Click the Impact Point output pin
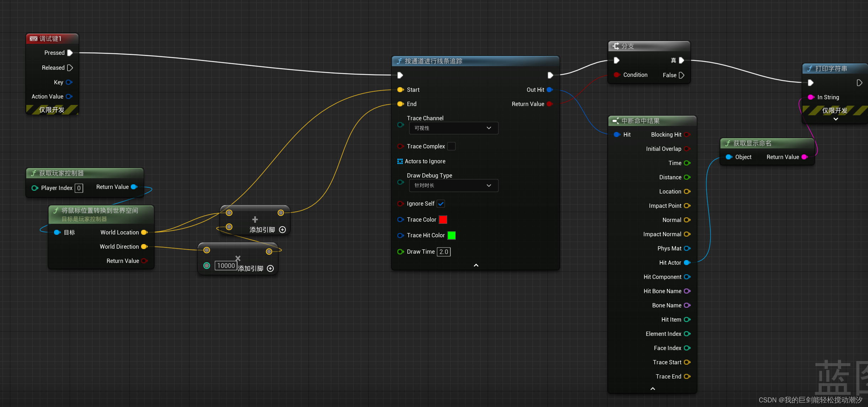The height and width of the screenshot is (407, 868). (687, 206)
